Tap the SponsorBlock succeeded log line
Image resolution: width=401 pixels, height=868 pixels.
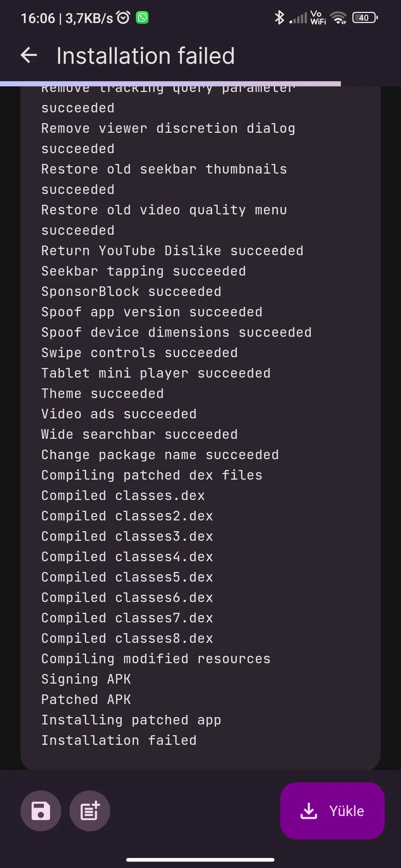tap(131, 291)
